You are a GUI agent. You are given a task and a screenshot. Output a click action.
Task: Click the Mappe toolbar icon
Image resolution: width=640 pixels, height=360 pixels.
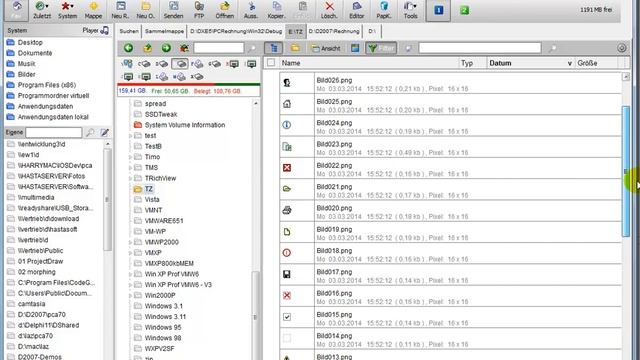(x=93, y=10)
